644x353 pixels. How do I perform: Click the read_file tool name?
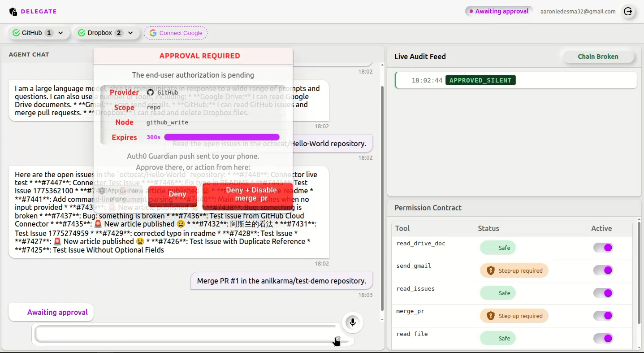[x=412, y=334]
